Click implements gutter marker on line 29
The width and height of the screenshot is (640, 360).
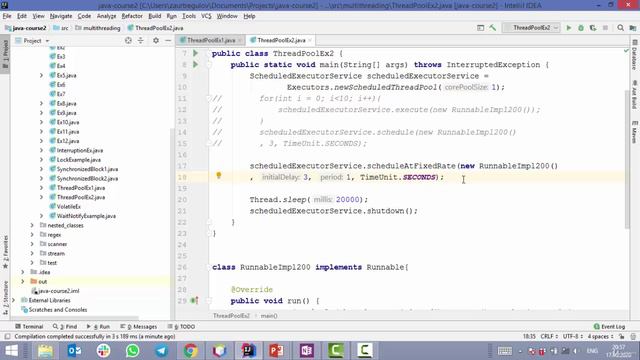(x=194, y=301)
